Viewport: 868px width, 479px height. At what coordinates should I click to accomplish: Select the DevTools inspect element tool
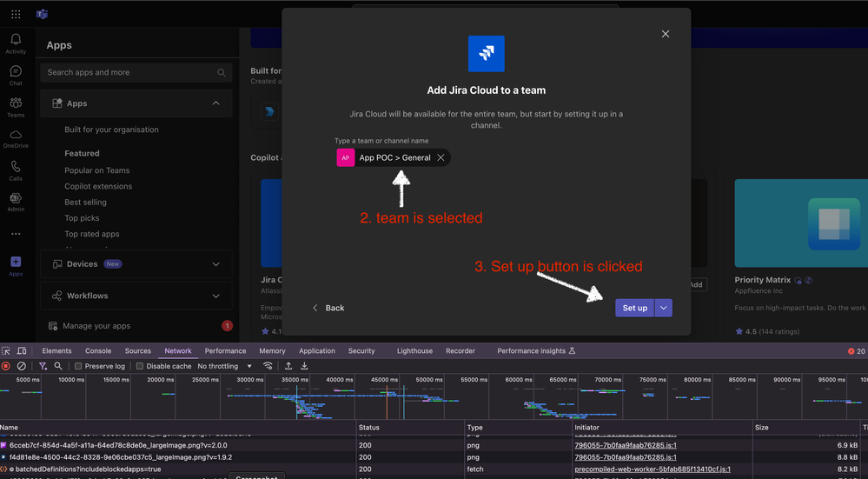(6, 351)
